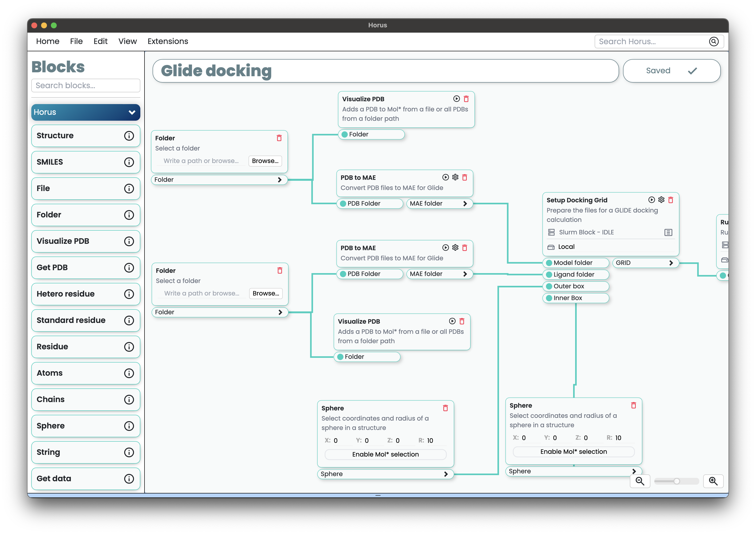Delete the Setup Docking Grid block
The height and width of the screenshot is (534, 756).
(x=671, y=200)
